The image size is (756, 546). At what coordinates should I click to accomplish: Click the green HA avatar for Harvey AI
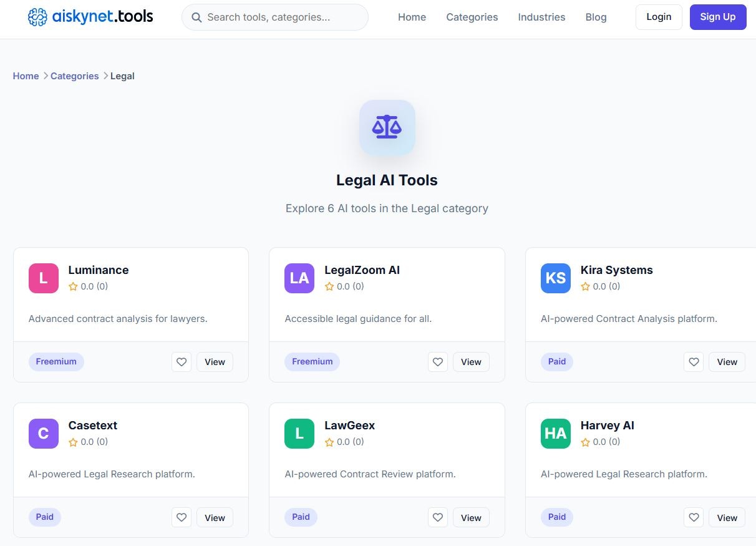[x=555, y=433]
